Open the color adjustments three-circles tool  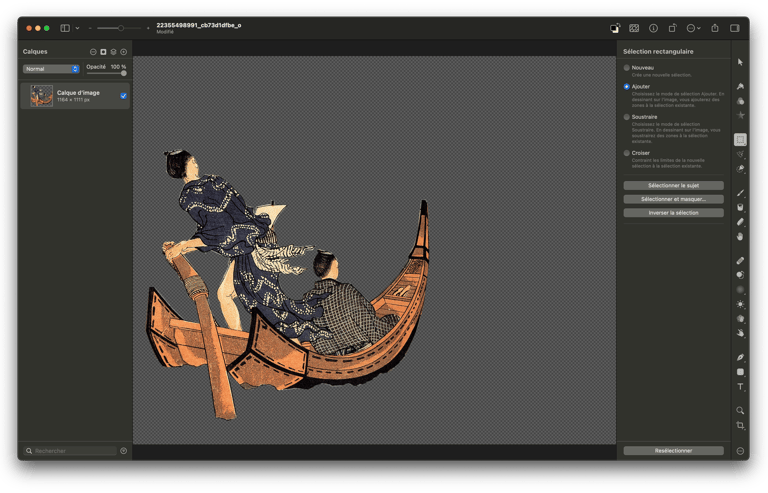coord(740,101)
